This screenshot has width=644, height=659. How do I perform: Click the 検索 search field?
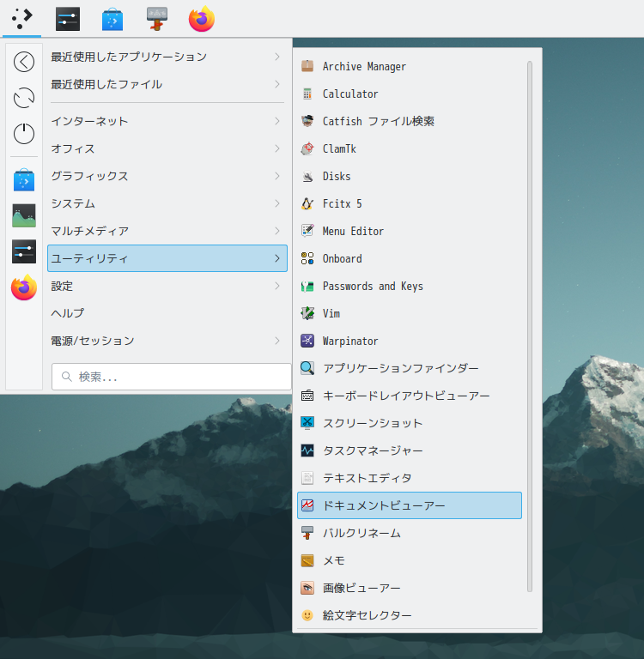point(171,377)
